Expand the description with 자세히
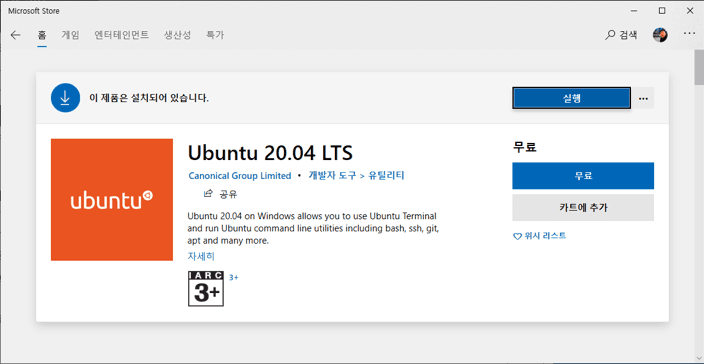This screenshot has height=364, width=704. 201,256
